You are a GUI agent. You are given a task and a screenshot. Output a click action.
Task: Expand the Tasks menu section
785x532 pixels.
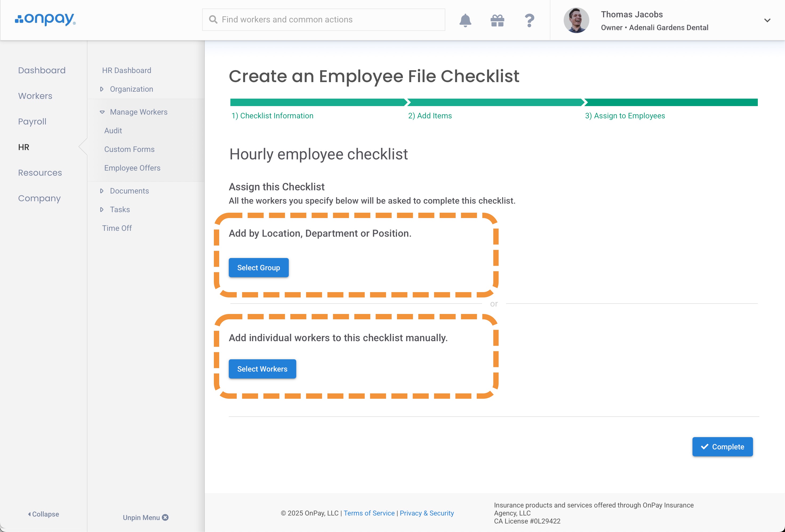coord(102,209)
